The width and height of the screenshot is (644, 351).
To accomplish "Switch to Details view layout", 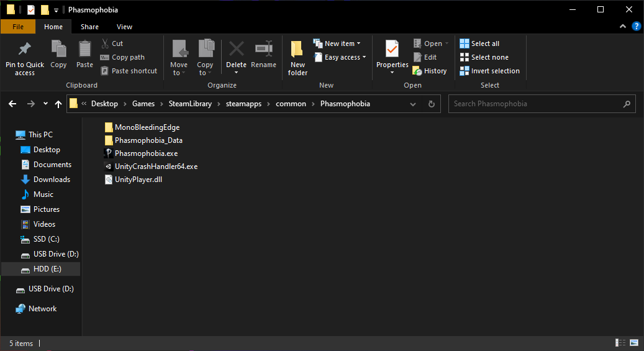I will pos(620,343).
